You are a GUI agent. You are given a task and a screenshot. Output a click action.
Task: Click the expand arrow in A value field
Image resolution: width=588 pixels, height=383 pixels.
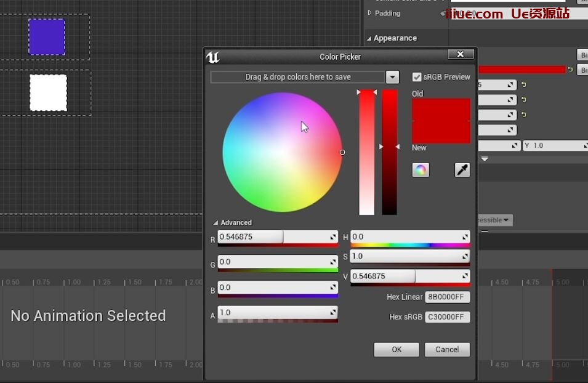(x=333, y=313)
